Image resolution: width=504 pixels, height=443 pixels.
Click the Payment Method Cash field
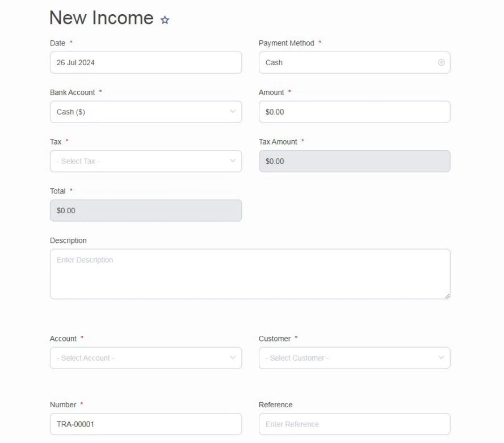click(346, 62)
